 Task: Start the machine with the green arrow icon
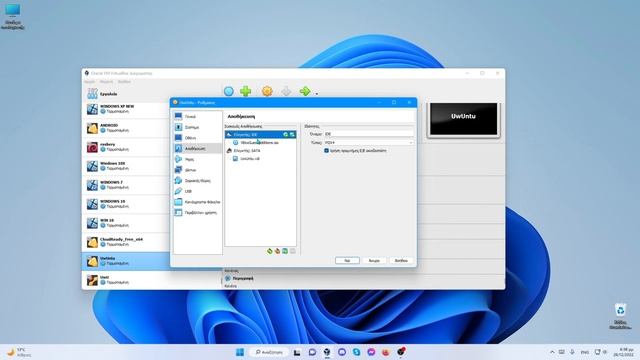[305, 91]
